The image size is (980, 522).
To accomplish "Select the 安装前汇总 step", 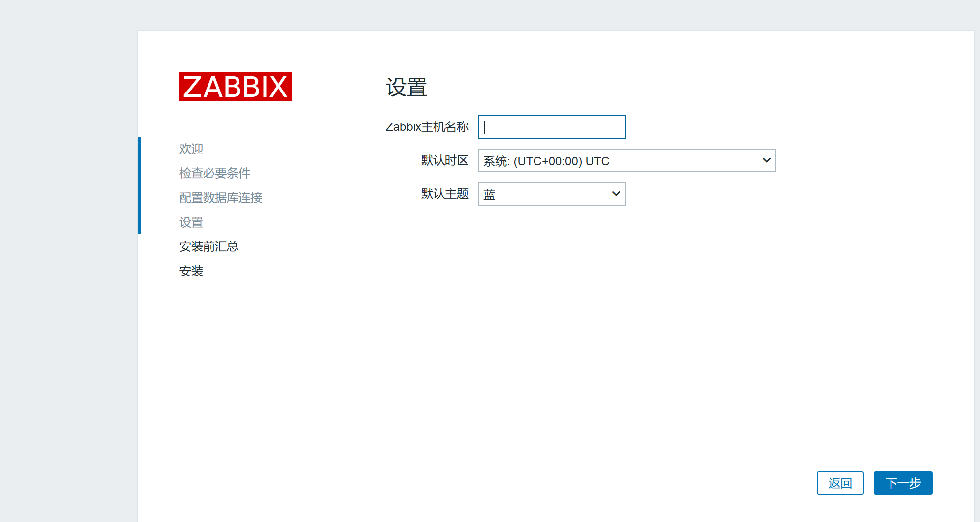I will pyautogui.click(x=208, y=246).
